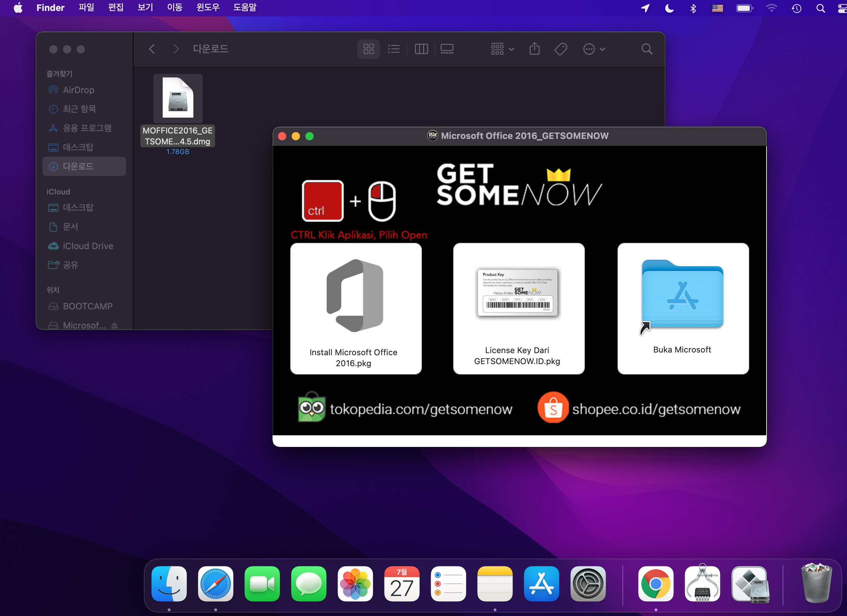Minimize the Microsoft Office 2016_GETSOMENOW window
Image resolution: width=847 pixels, height=616 pixels.
click(x=296, y=136)
